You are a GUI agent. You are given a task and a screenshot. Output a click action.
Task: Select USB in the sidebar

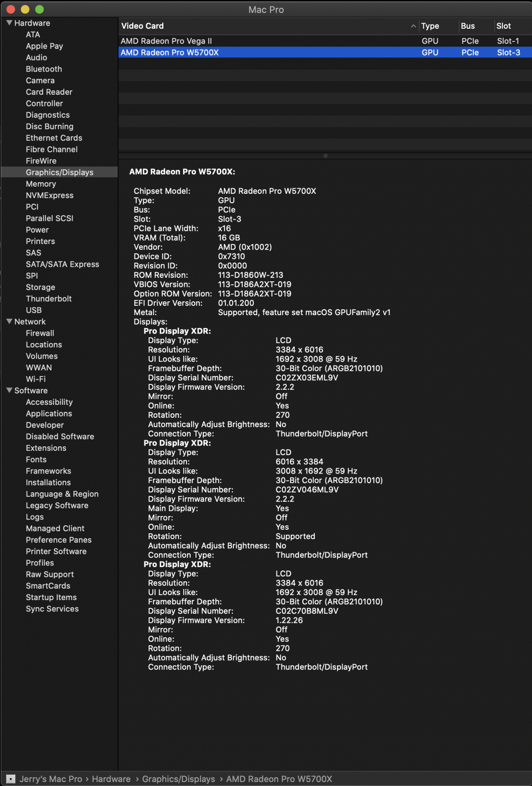click(x=34, y=310)
